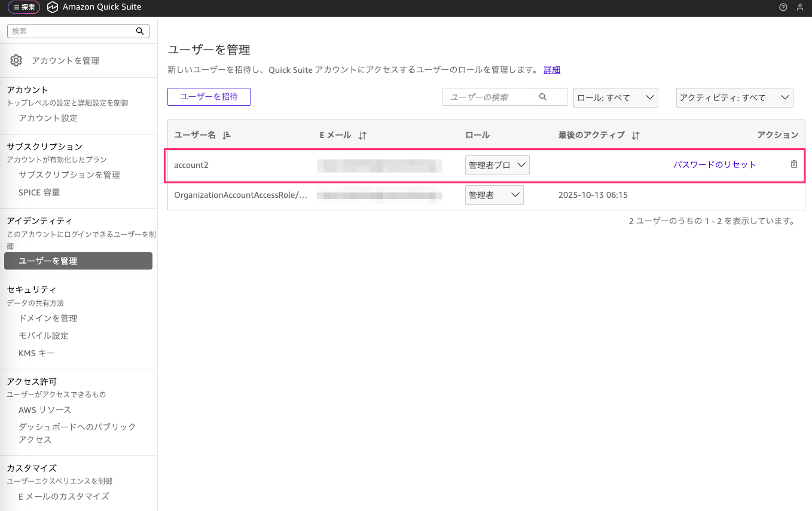Sort users by E メール column icon
812x511 pixels.
(x=362, y=136)
